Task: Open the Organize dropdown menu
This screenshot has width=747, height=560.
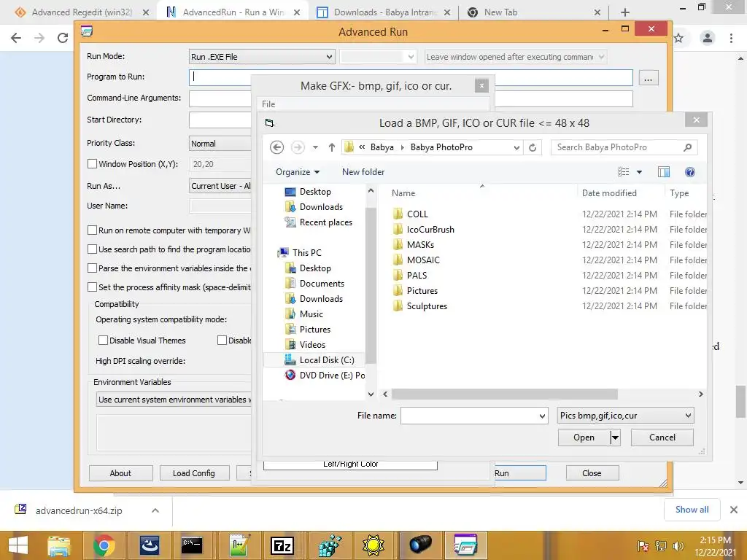Action: click(x=298, y=172)
